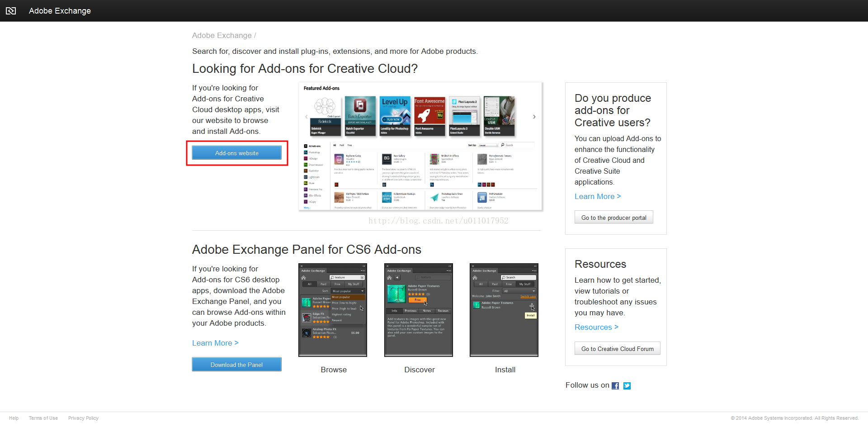Open the Twitter follow icon
868x432 pixels.
pyautogui.click(x=627, y=386)
